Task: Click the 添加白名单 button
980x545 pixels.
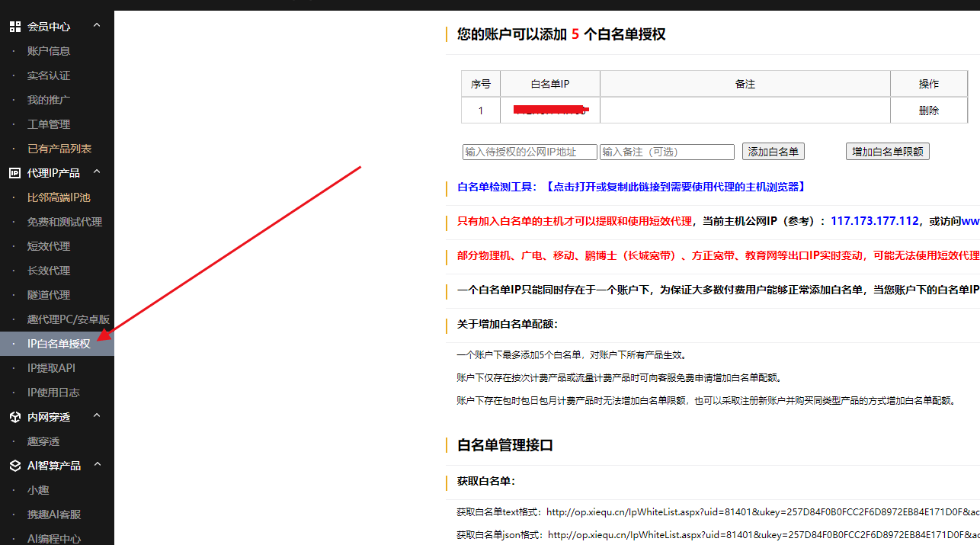Action: [773, 151]
